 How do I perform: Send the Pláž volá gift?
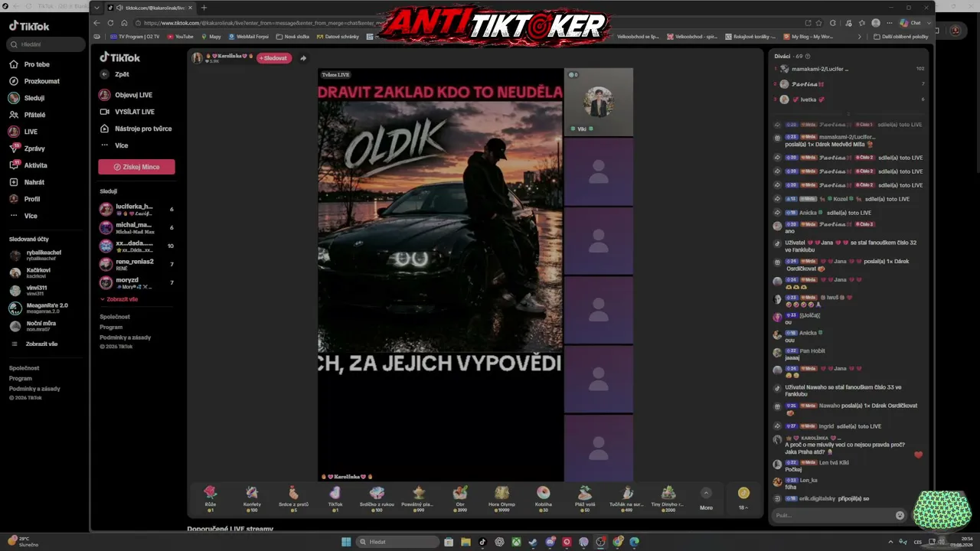pyautogui.click(x=585, y=497)
